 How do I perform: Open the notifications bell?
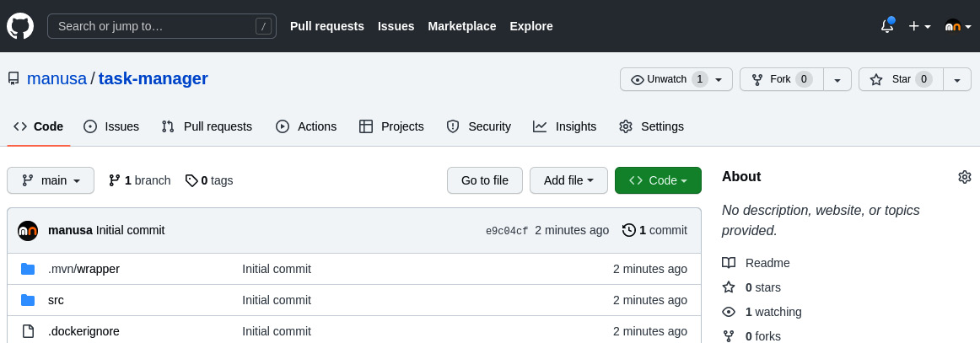[887, 26]
